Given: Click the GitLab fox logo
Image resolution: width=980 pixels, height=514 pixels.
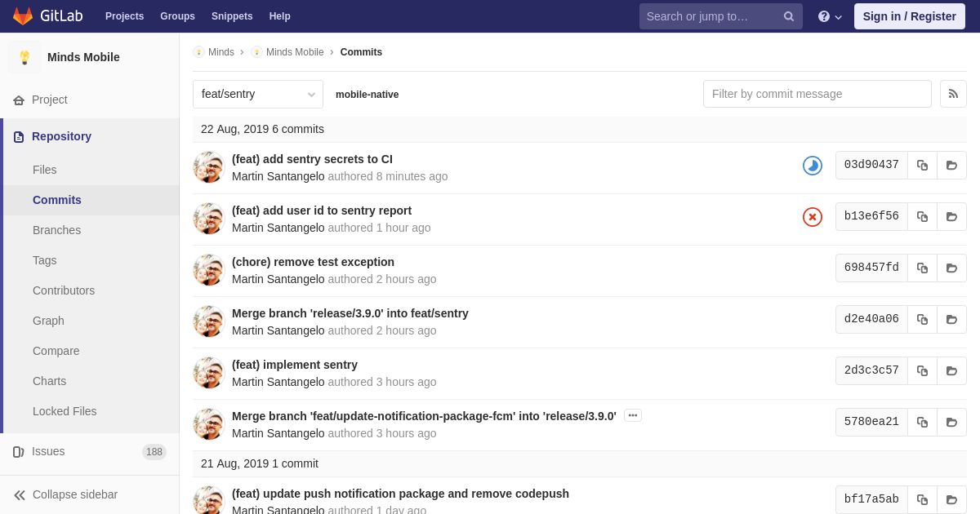Looking at the screenshot, I should pos(23,16).
